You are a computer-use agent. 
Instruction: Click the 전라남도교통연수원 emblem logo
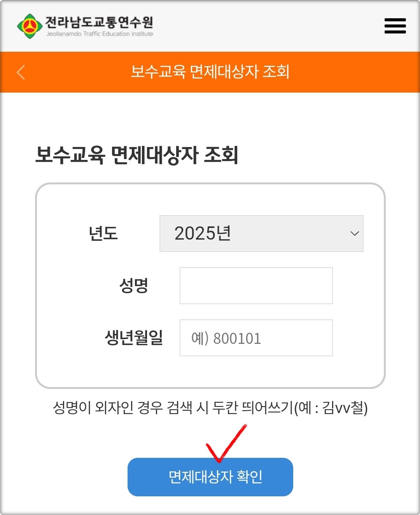pos(30,26)
